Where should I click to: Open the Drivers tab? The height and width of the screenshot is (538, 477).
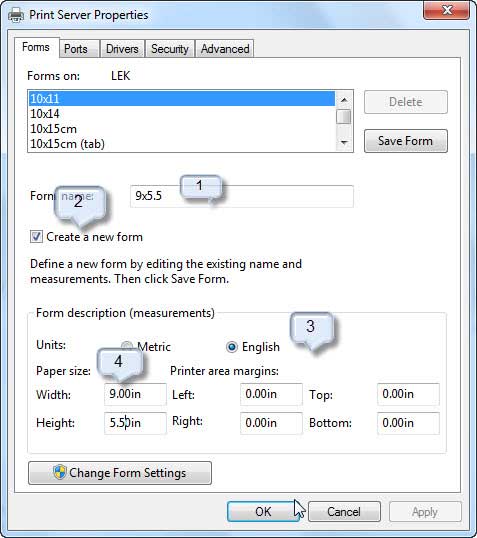coord(122,49)
